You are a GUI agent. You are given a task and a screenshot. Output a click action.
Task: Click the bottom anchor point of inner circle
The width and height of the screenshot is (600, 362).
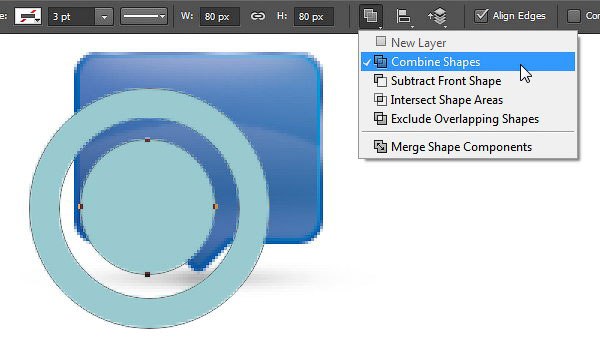click(148, 274)
